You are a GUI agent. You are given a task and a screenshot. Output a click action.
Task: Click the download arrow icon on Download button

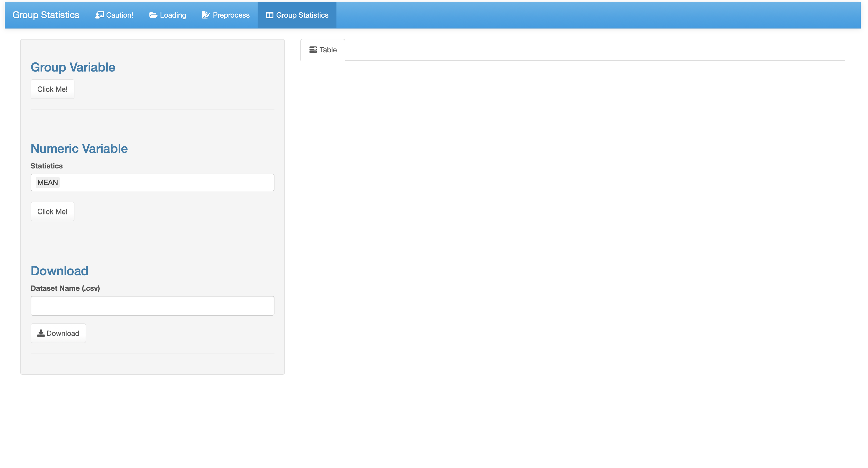41,333
